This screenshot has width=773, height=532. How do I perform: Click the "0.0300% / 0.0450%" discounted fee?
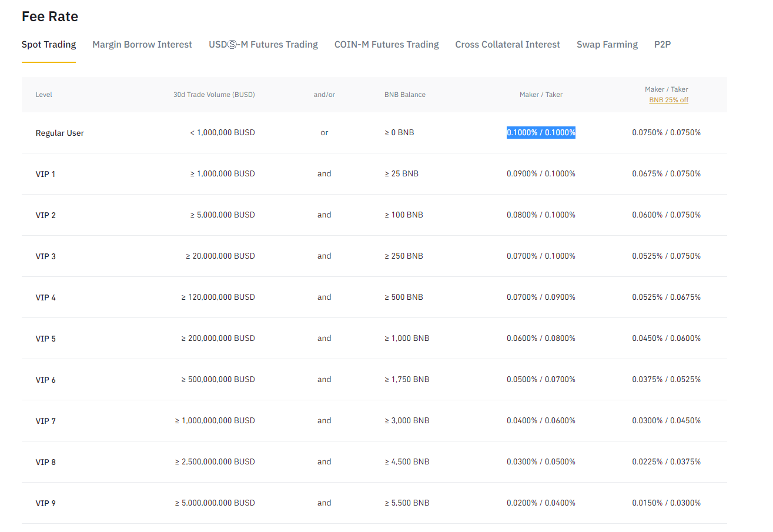[x=667, y=421]
